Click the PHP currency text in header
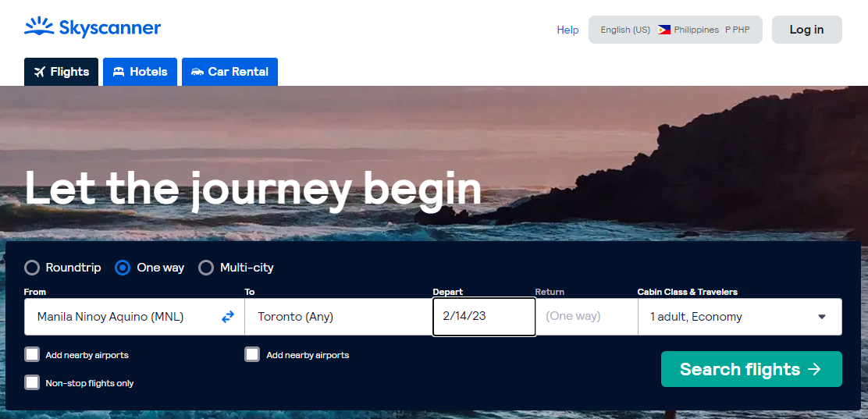This screenshot has height=419, width=868. click(738, 30)
